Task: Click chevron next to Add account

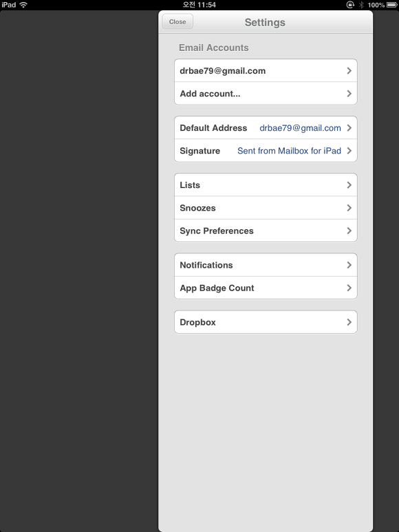Action: (349, 94)
